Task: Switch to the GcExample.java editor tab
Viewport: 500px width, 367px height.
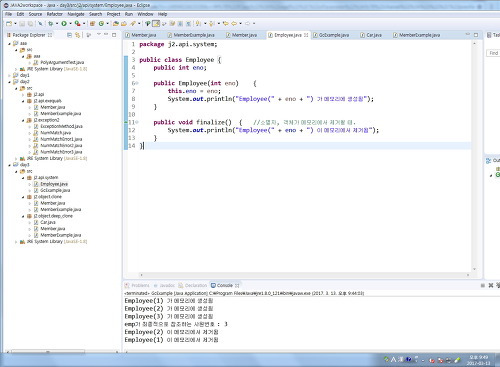Action: point(331,35)
